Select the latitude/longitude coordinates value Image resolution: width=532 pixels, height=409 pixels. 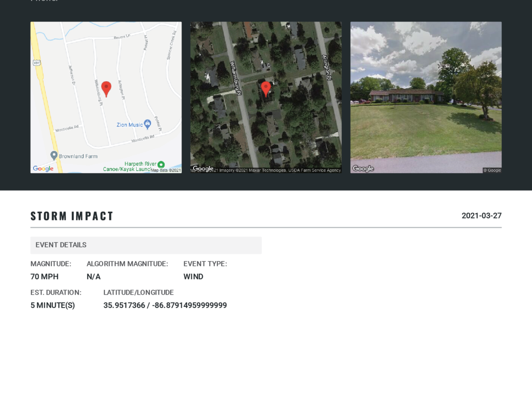165,305
